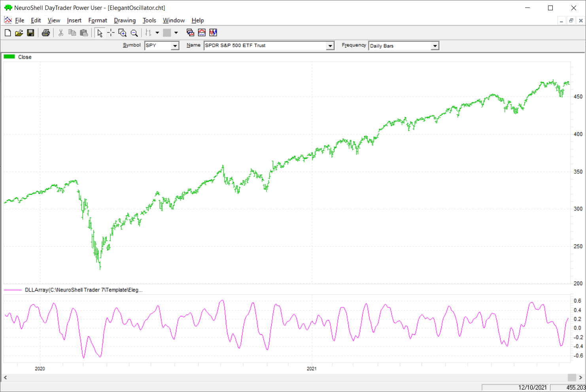This screenshot has height=392, width=586.
Task: Click the New chart icon
Action: 8,33
